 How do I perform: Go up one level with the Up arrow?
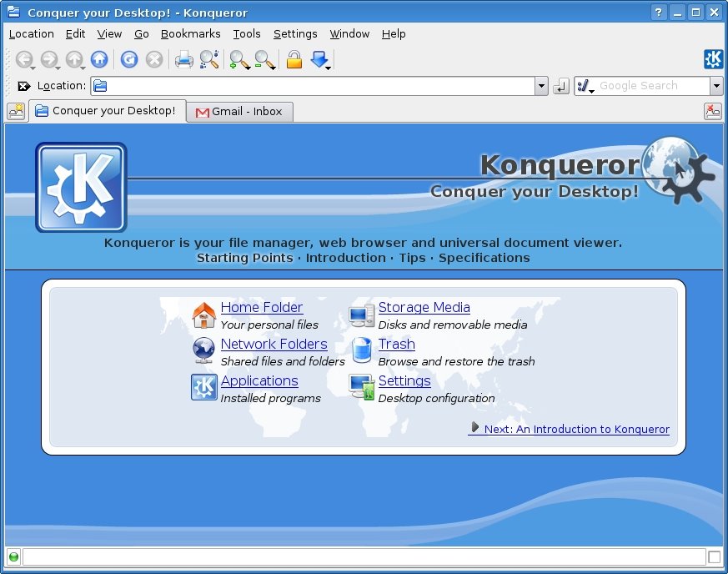click(74, 59)
